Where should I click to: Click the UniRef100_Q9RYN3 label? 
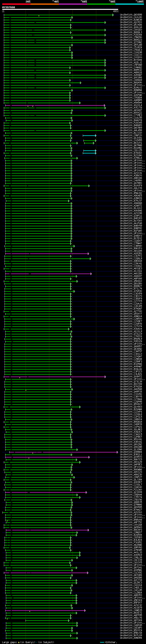(131, 548)
